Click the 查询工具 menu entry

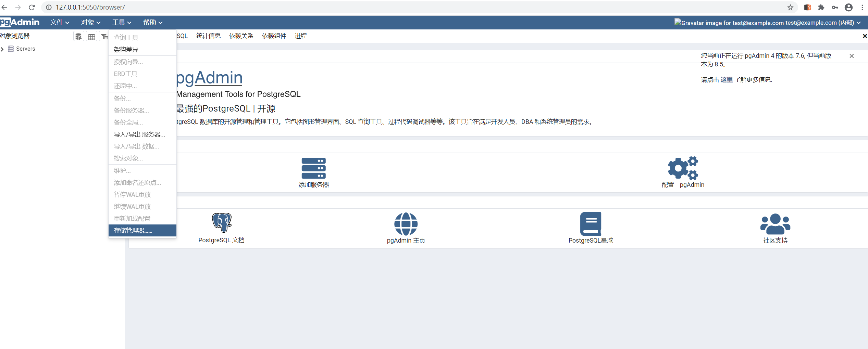(x=142, y=37)
